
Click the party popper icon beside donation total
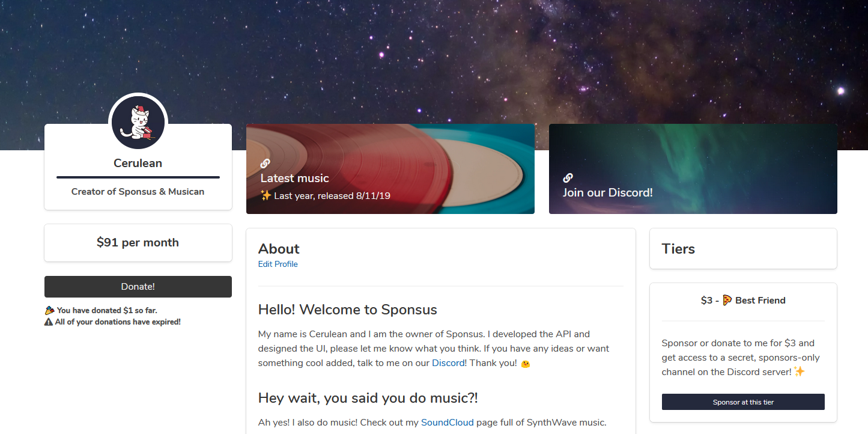49,311
